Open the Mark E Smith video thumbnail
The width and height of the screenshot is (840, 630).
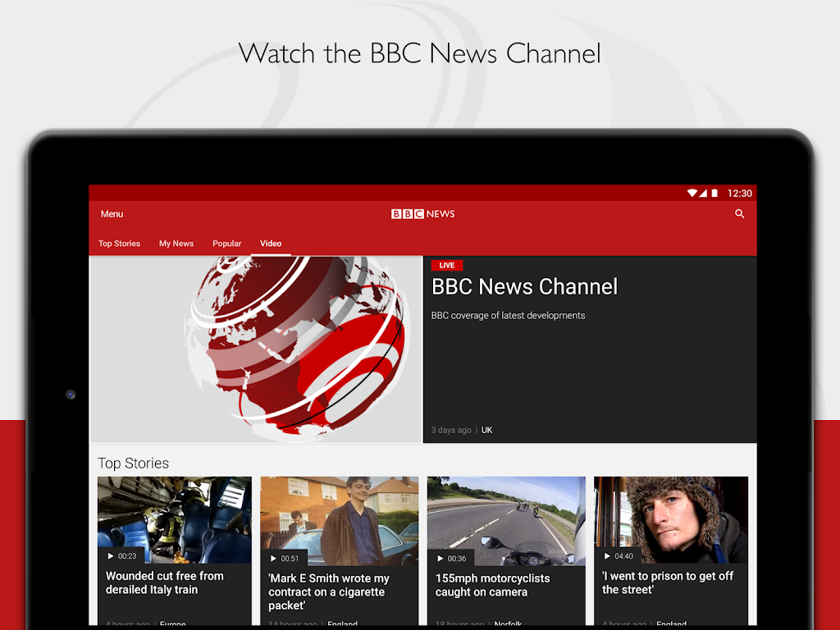pos(340,521)
